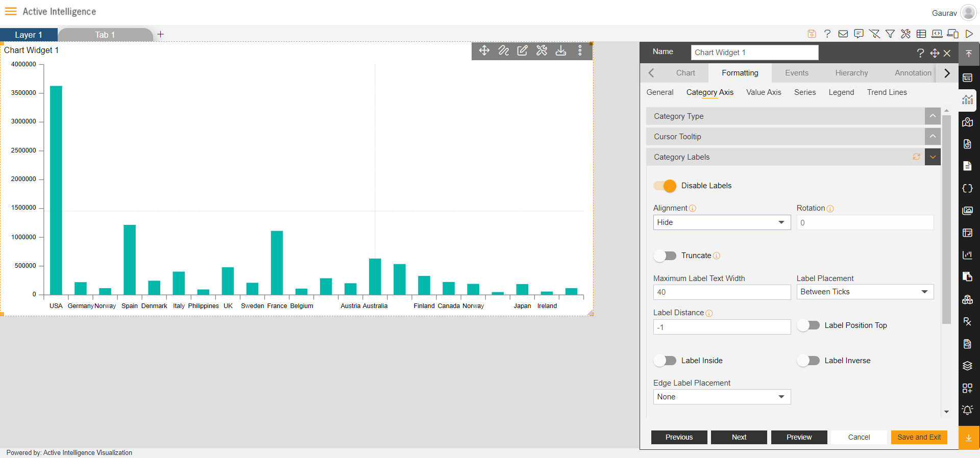Toggle the Disable Labels switch
This screenshot has height=458, width=980.
pyautogui.click(x=665, y=186)
